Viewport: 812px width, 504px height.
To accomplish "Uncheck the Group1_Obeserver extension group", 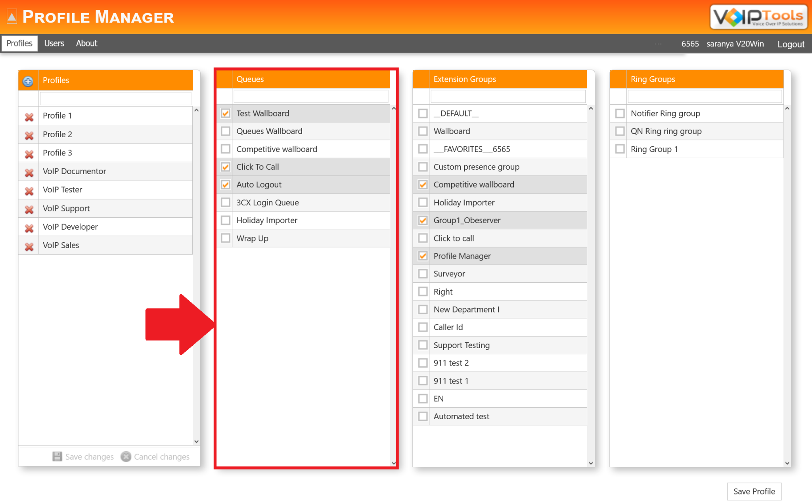I will 422,220.
